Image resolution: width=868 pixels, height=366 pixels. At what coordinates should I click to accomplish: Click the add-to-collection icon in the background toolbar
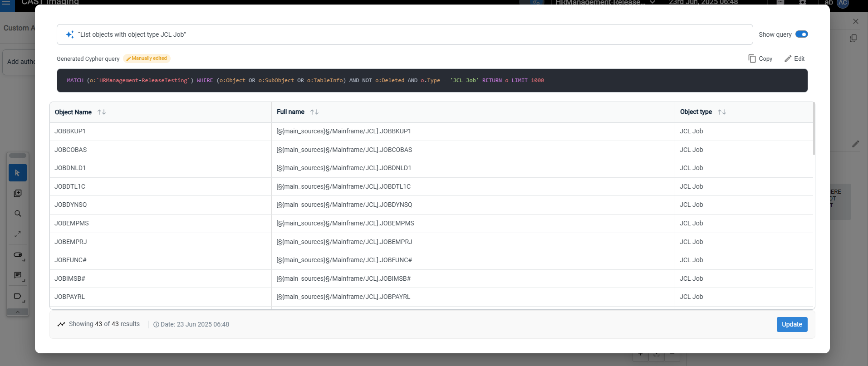(18, 194)
